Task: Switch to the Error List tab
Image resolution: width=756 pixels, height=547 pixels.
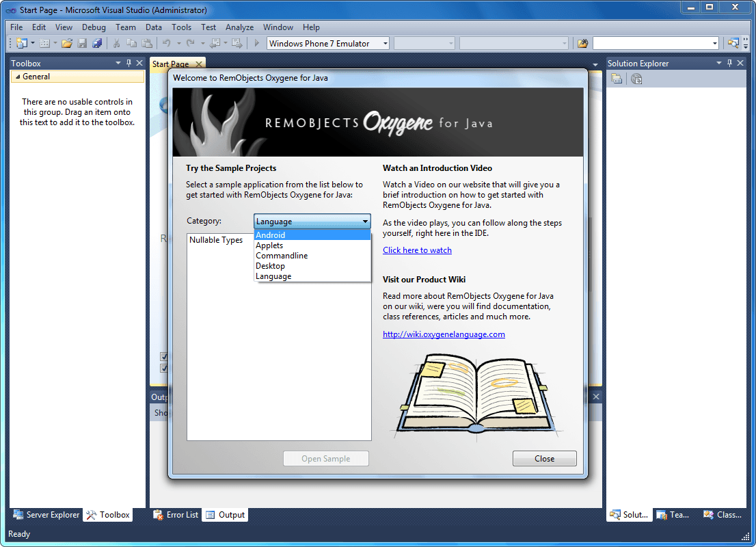Action: point(176,515)
